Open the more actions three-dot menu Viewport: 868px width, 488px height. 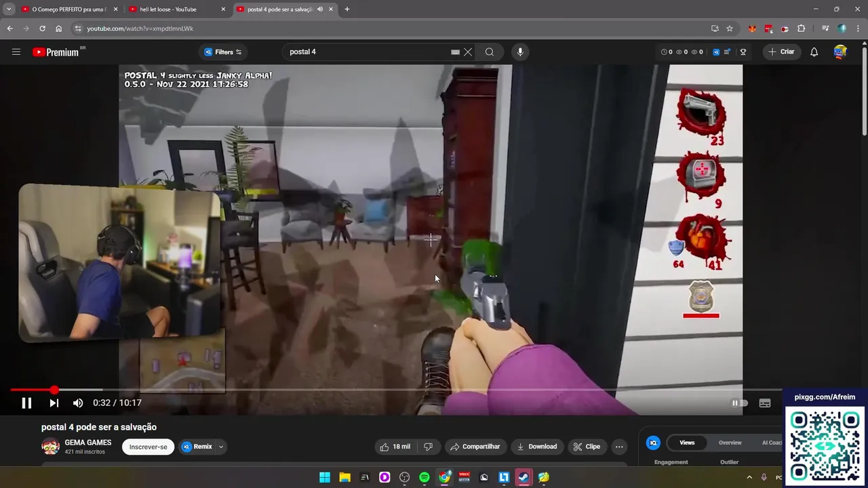point(618,447)
